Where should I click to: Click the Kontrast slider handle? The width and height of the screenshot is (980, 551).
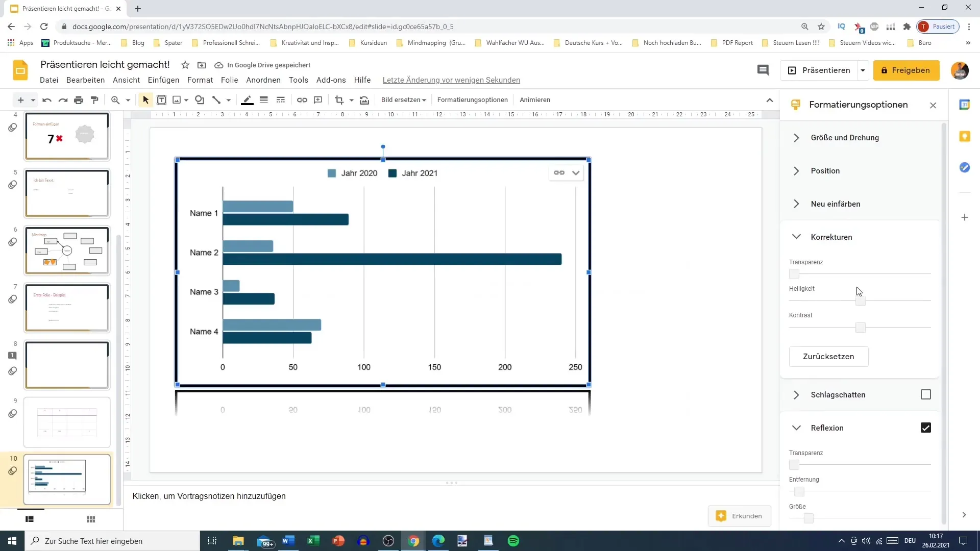860,328
